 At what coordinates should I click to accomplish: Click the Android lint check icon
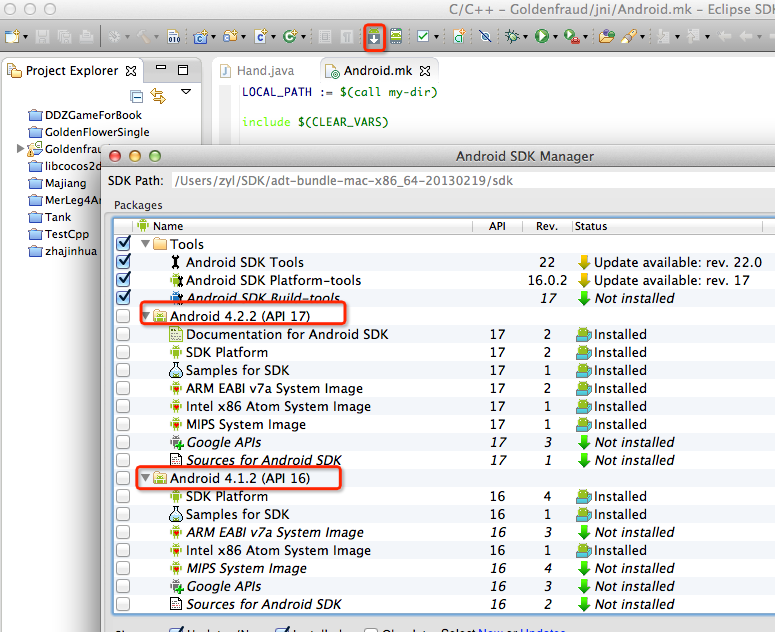(423, 37)
